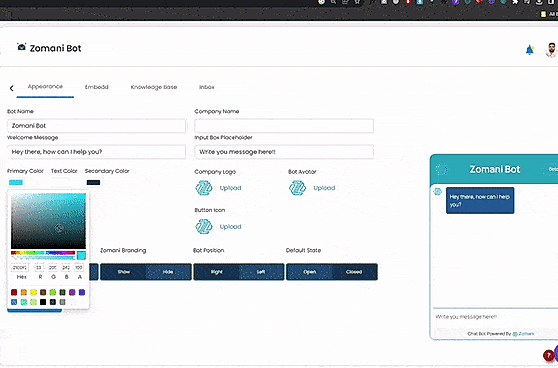Click the Button Icon image

pos(204,226)
